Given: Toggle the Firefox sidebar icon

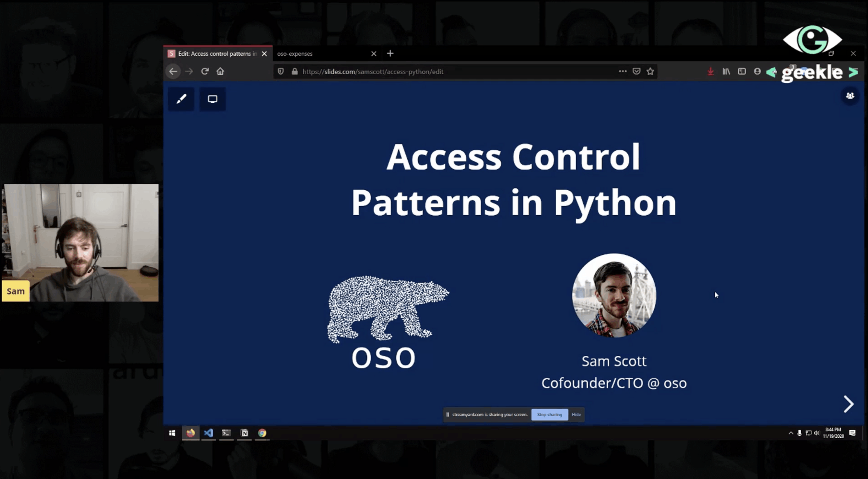Looking at the screenshot, I should click(x=742, y=71).
